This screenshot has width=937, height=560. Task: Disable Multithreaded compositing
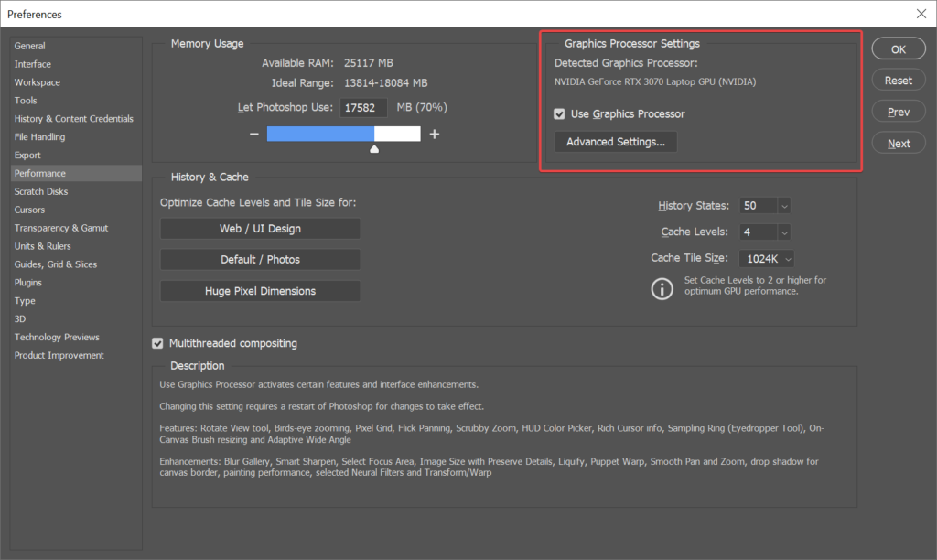click(x=157, y=343)
